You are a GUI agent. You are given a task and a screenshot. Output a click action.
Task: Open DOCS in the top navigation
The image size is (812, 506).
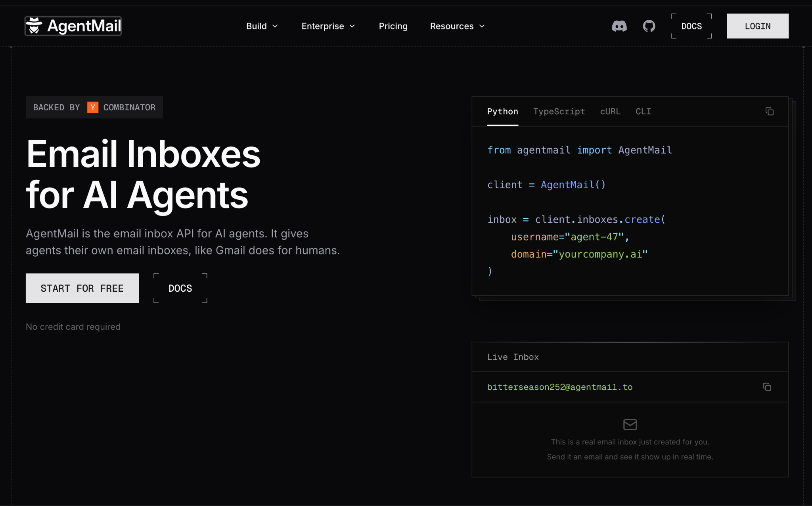click(x=691, y=26)
